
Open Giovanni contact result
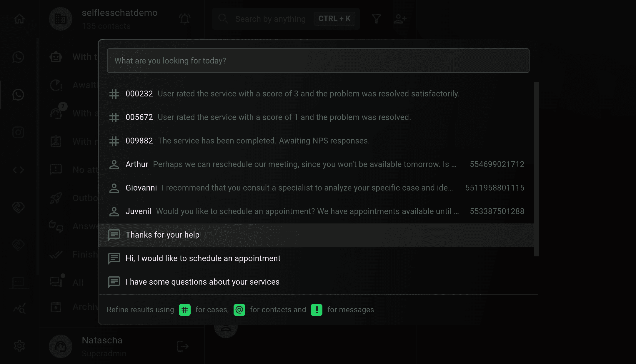316,188
